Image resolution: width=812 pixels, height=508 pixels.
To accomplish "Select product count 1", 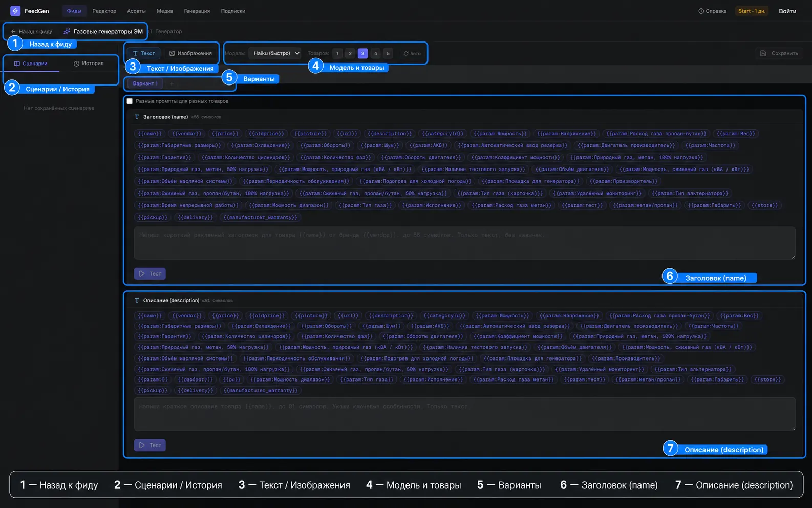I will [337, 53].
